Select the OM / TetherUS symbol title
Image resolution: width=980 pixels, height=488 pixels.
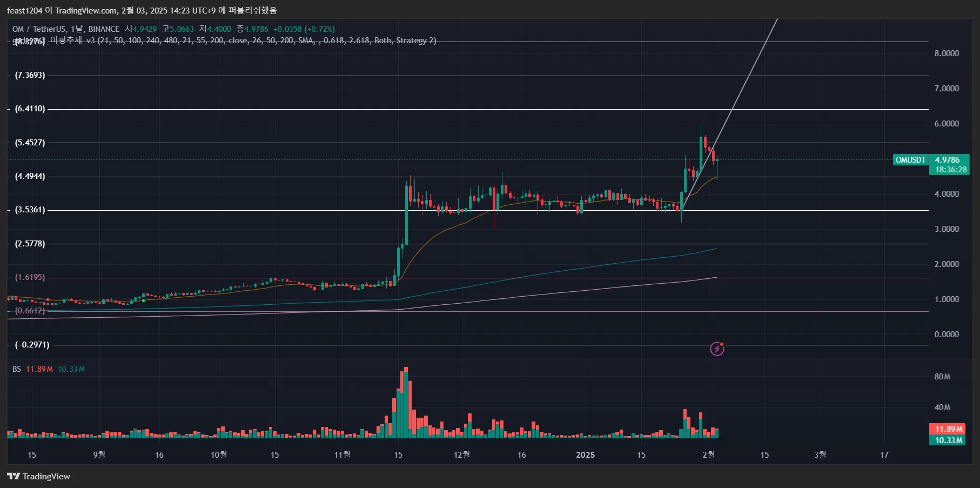39,29
